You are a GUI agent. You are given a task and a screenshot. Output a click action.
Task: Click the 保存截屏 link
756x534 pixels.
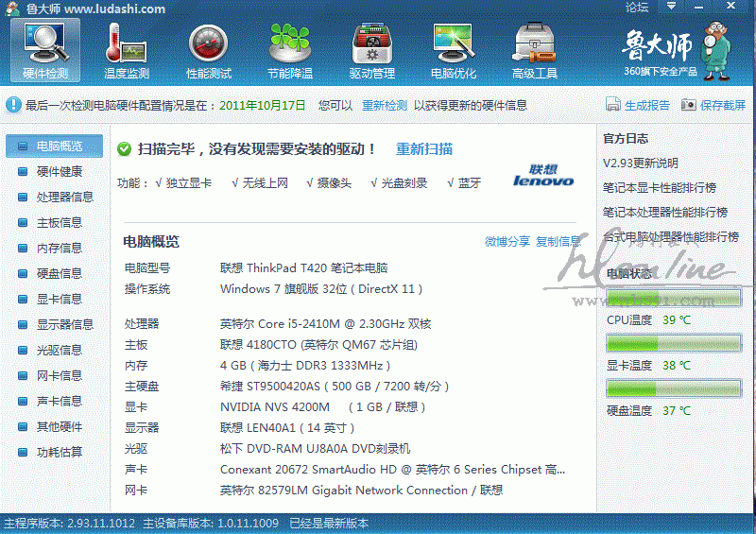723,105
